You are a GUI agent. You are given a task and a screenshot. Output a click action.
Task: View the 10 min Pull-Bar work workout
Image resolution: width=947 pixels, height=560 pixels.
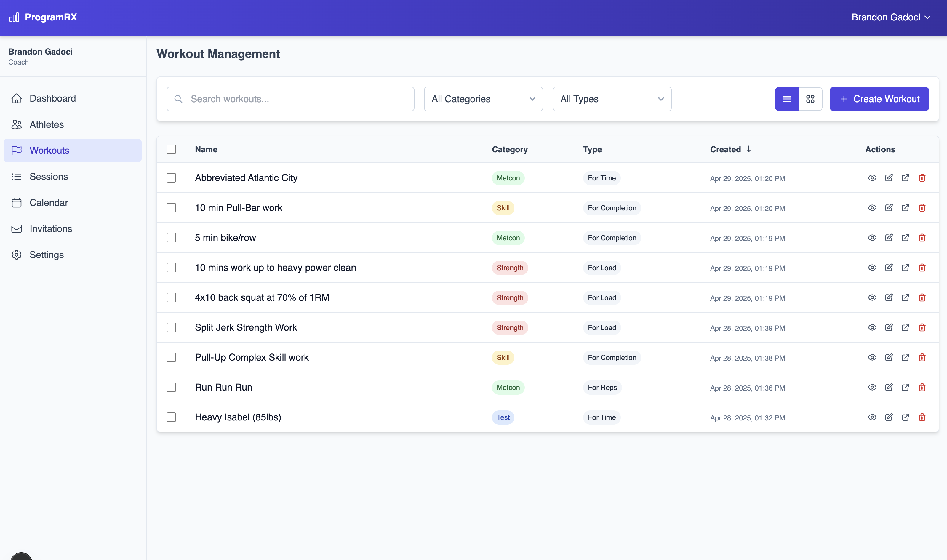coord(872,207)
